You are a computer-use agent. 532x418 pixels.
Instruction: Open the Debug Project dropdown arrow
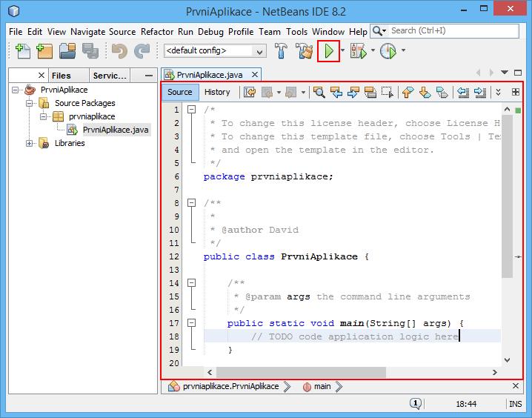pyautogui.click(x=373, y=50)
